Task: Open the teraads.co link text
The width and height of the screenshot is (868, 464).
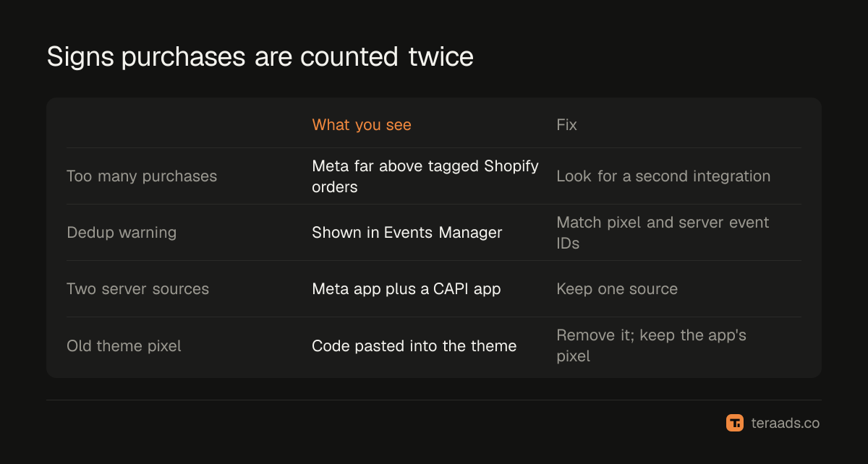Action: pos(784,423)
